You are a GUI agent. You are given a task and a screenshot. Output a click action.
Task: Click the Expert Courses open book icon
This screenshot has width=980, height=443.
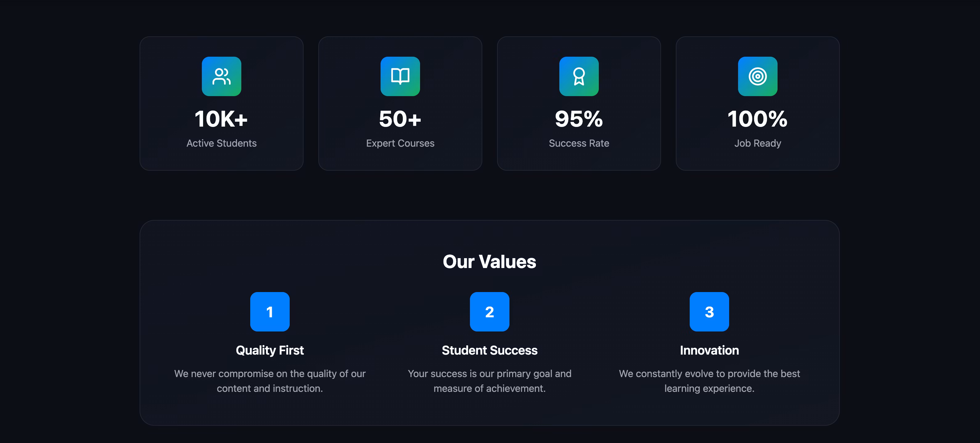pos(400,76)
